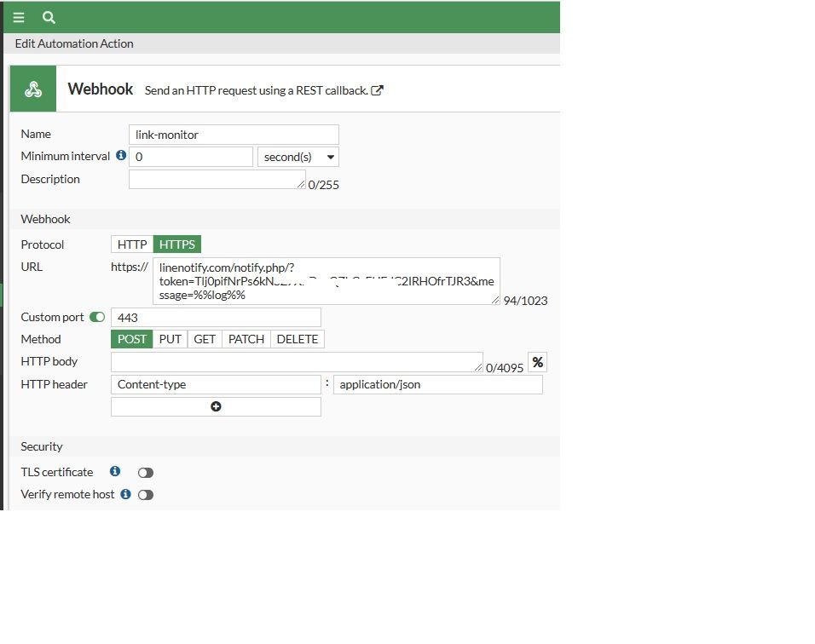Choose the PATCH method
Image resolution: width=815 pixels, height=644 pixels.
coord(246,339)
